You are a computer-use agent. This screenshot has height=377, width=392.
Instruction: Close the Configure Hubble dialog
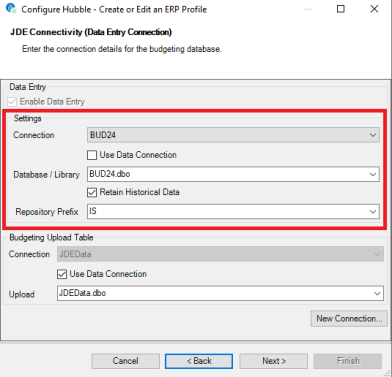click(x=374, y=9)
